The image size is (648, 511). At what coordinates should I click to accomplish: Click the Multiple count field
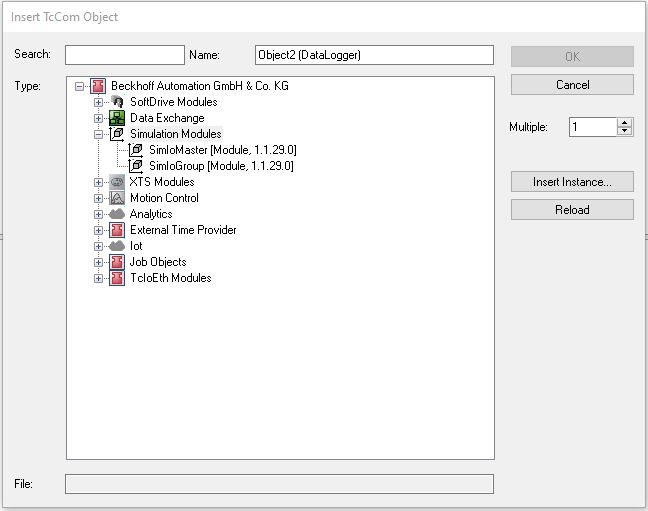(593, 127)
